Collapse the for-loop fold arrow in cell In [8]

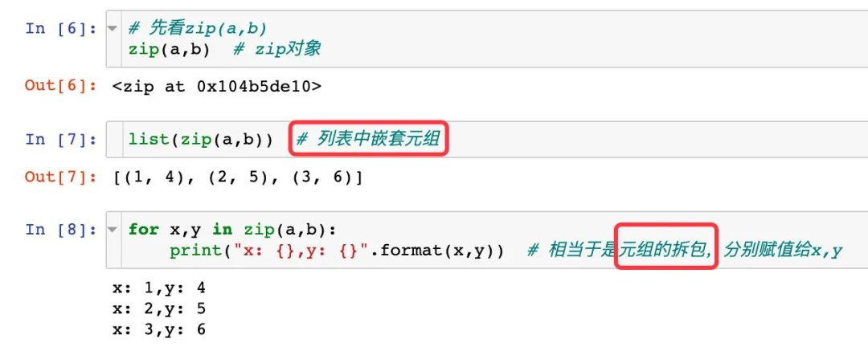click(x=112, y=230)
